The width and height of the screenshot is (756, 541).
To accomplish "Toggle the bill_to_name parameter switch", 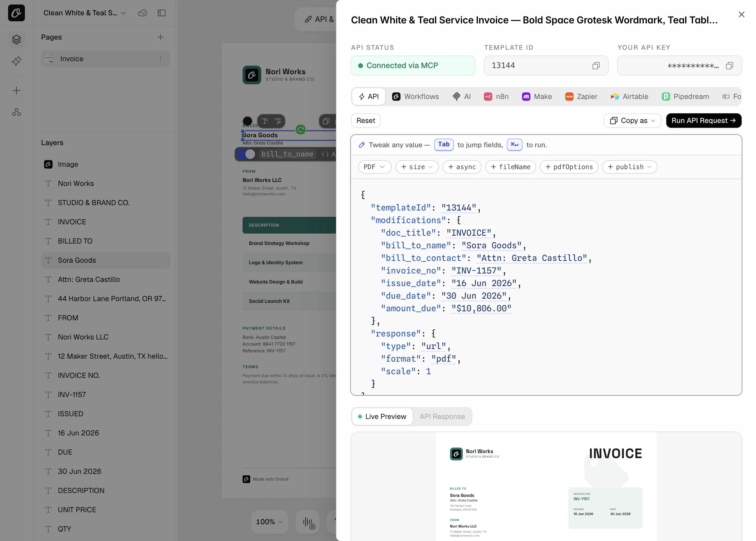I will [246, 154].
